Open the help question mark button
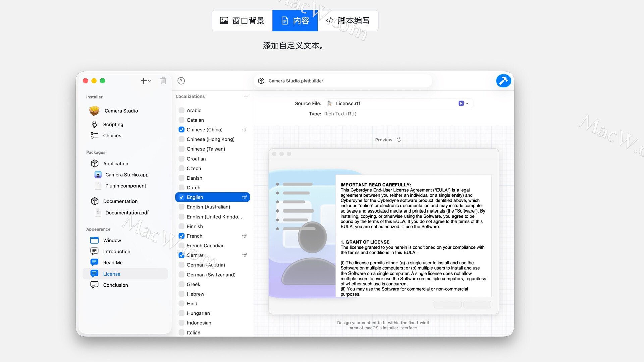Viewport: 644px width, 362px height. pyautogui.click(x=181, y=81)
